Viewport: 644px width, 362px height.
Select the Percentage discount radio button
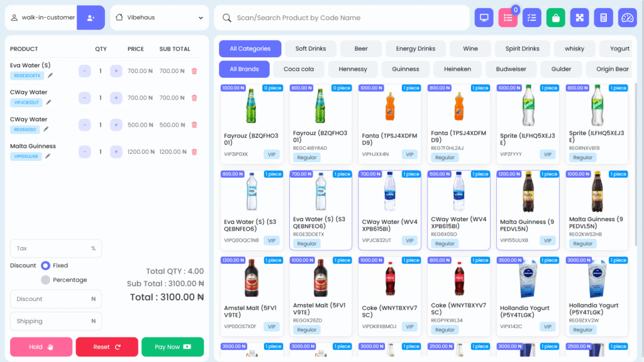(45, 280)
